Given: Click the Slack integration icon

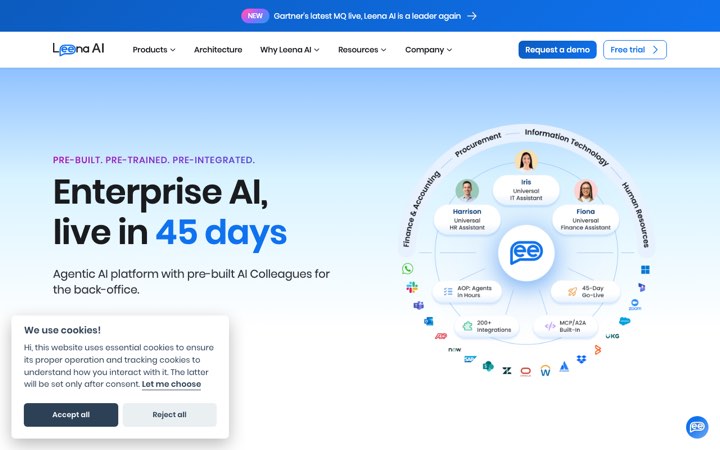Looking at the screenshot, I should (x=412, y=287).
